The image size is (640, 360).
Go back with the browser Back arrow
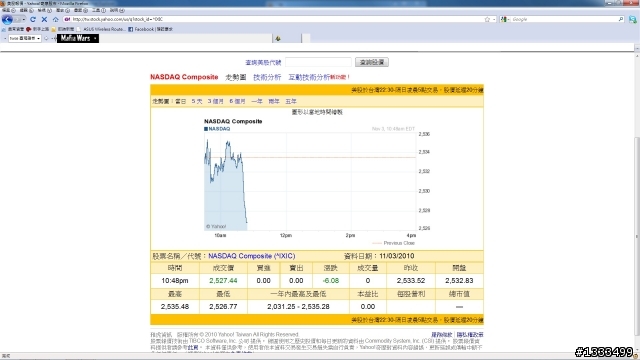(x=7, y=19)
